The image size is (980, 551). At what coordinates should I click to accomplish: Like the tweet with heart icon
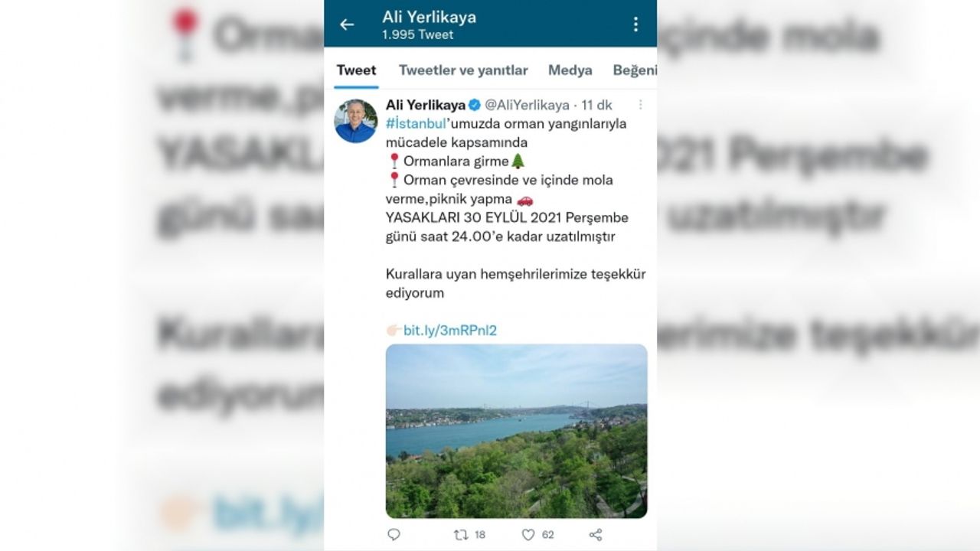coord(528,535)
